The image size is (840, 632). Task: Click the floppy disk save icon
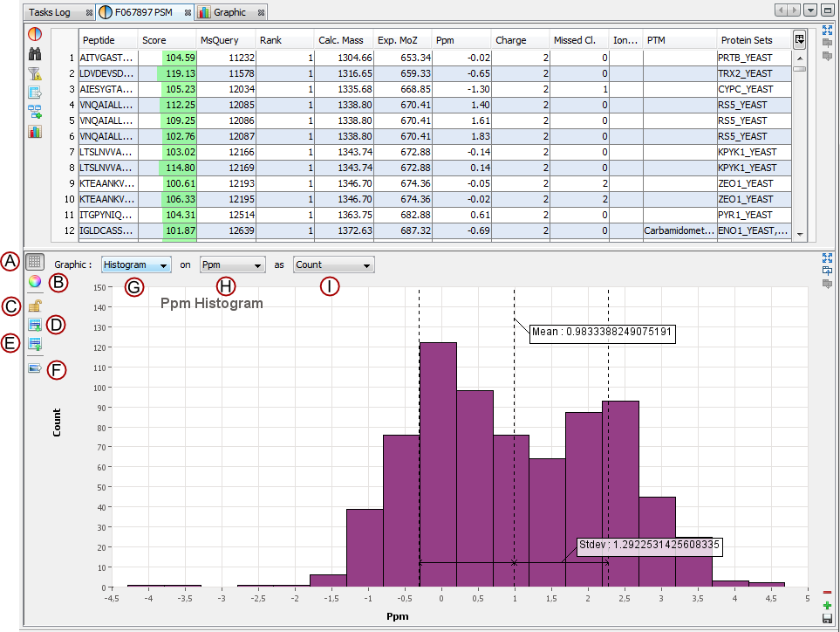coord(827,619)
